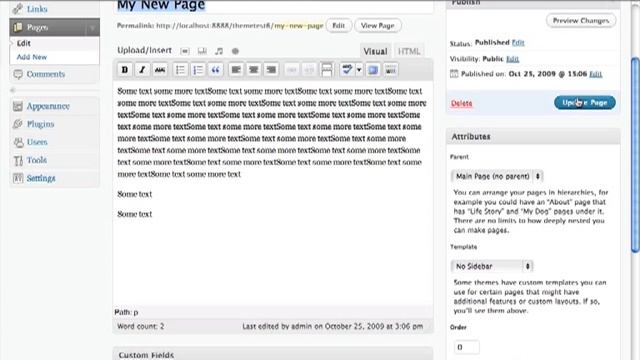Screen dimensions: 640x360
Task: Add an image via Upload/Insert
Action: (185, 51)
